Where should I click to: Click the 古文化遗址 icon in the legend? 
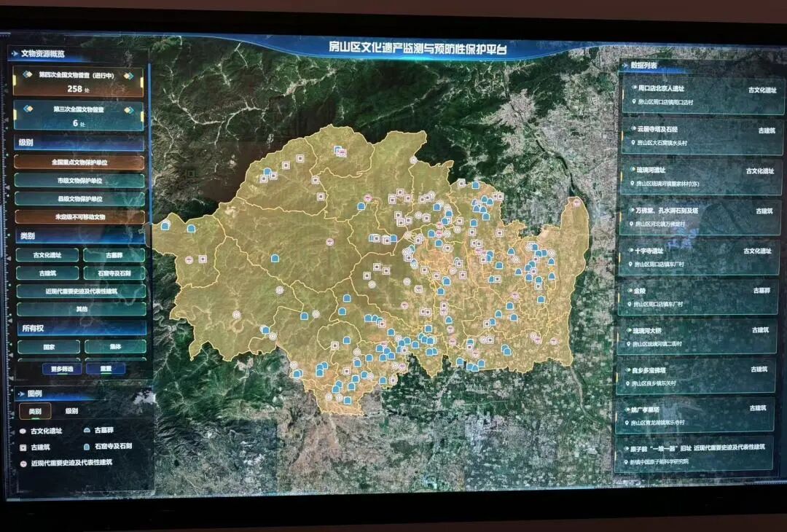pyautogui.click(x=23, y=431)
